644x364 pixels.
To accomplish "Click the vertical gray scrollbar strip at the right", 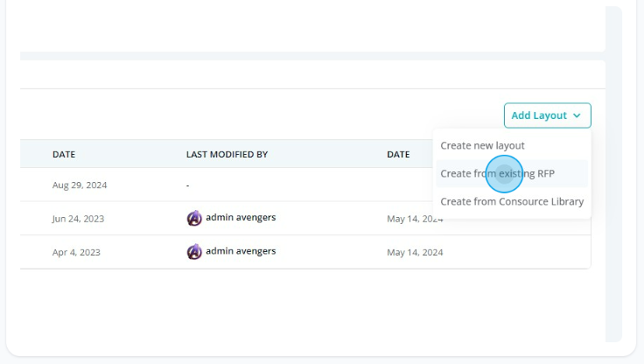I will point(613,174).
